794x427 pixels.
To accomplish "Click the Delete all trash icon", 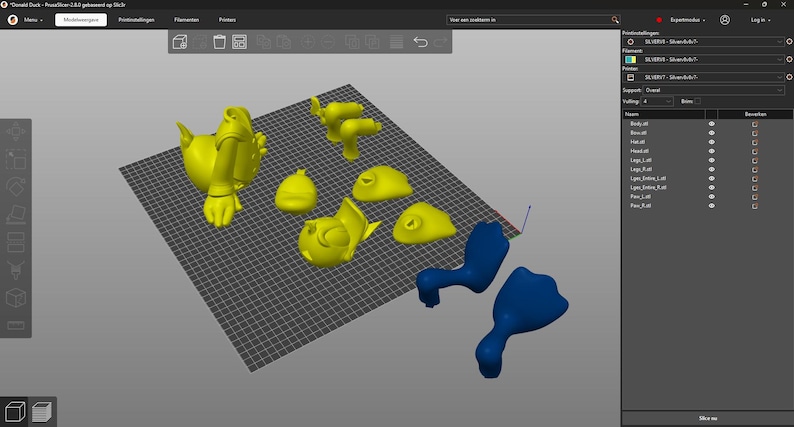I will pos(219,42).
